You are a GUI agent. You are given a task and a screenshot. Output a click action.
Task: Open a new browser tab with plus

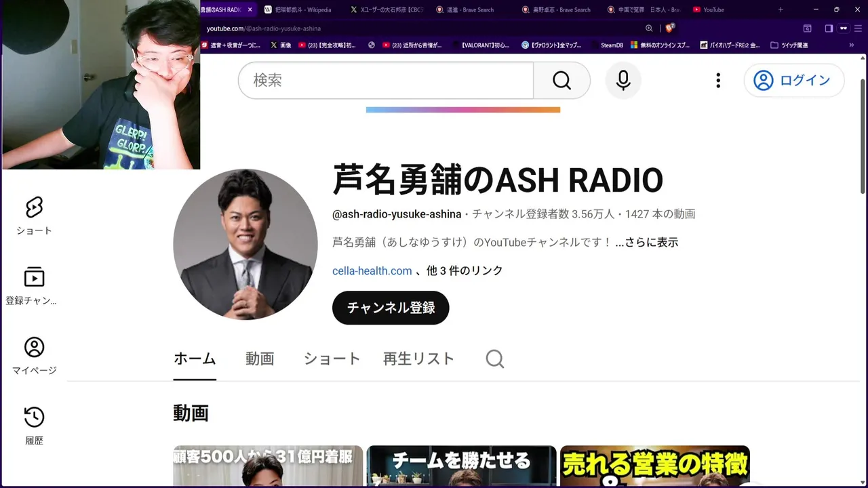point(781,9)
